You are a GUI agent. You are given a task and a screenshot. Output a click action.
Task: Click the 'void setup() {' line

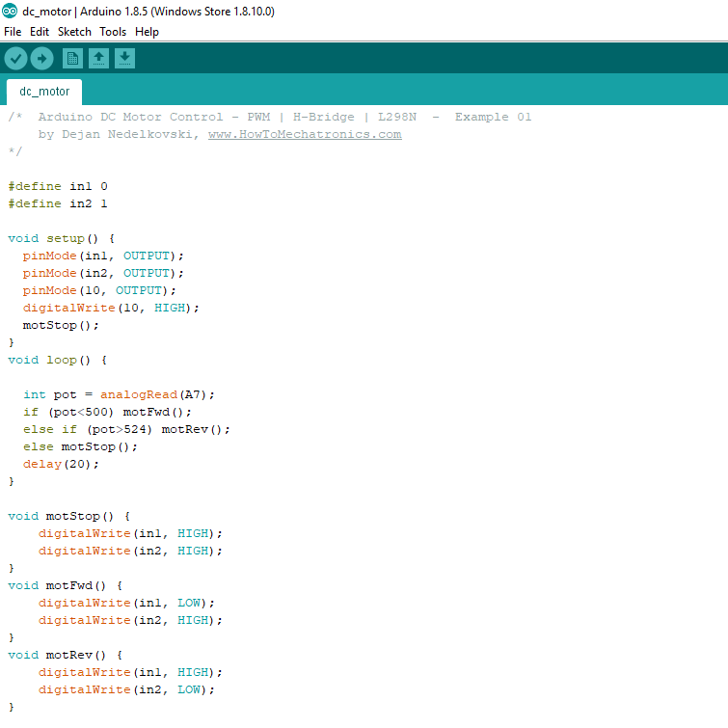coord(62,238)
